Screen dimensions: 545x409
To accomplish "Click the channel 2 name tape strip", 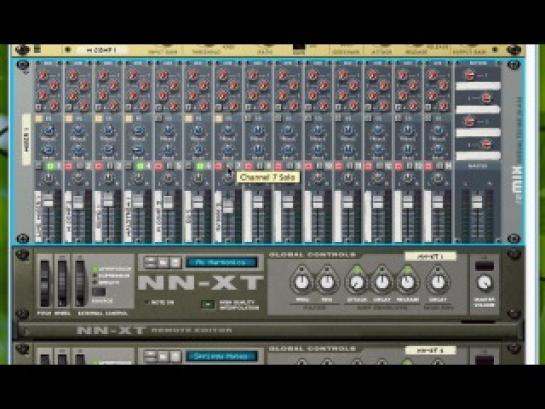I will pos(68,216).
